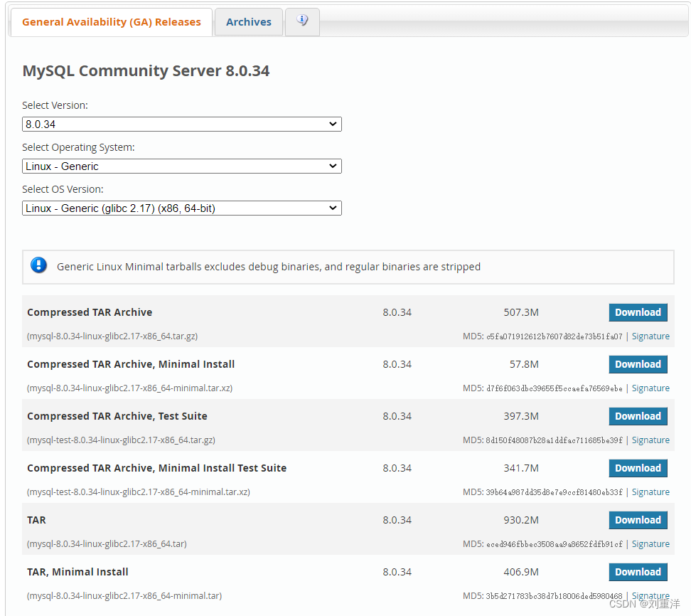Select the General Availability (GA) Releases tab
This screenshot has width=691, height=616.
(111, 21)
